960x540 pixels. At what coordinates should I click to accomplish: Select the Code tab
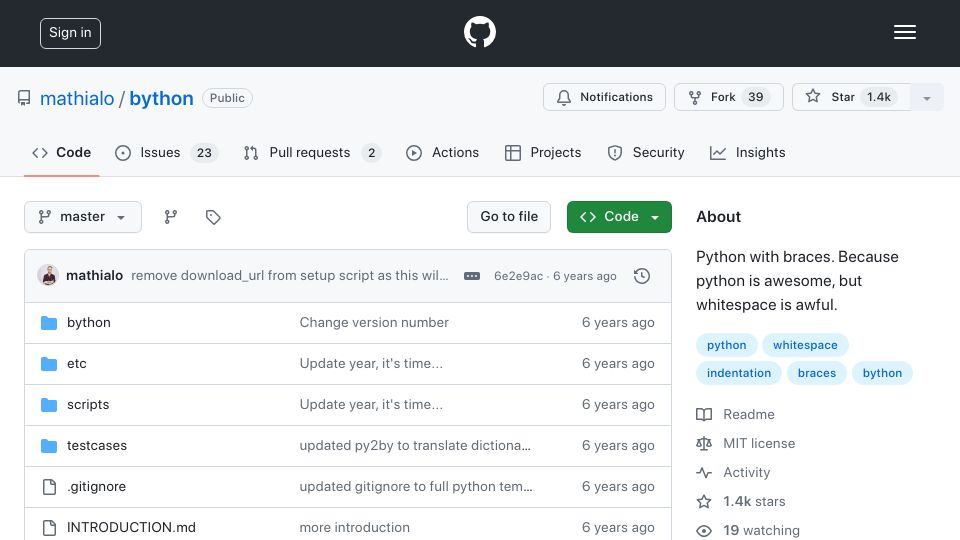click(x=62, y=153)
